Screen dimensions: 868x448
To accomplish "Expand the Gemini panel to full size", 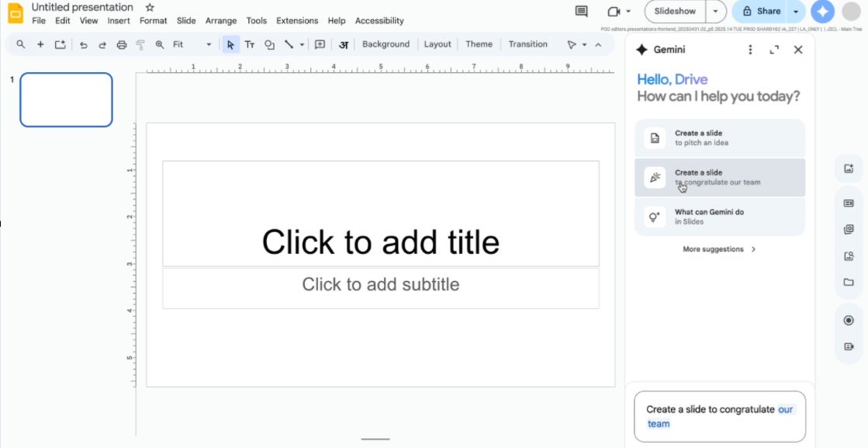I will 774,50.
